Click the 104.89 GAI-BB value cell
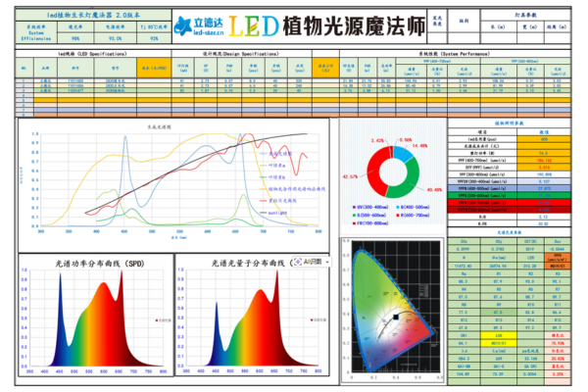The image size is (588, 392). [x=464, y=374]
